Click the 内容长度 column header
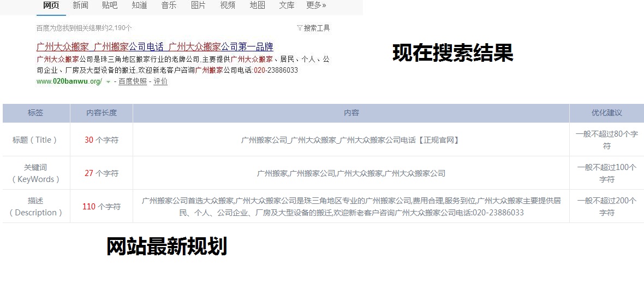644x293 pixels. pos(102,113)
